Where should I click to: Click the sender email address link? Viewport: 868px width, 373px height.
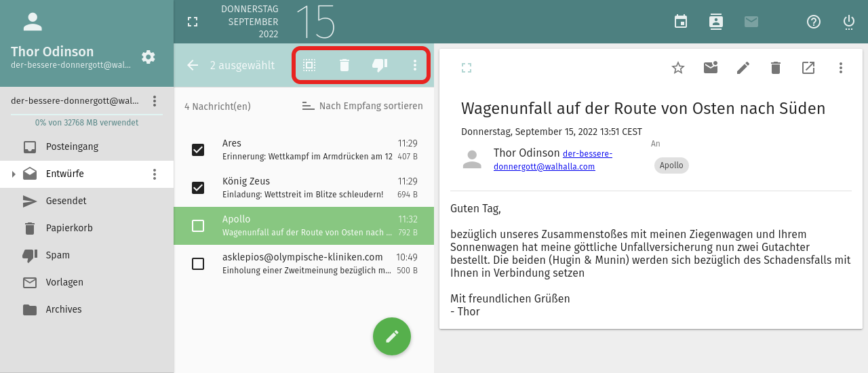pyautogui.click(x=553, y=160)
